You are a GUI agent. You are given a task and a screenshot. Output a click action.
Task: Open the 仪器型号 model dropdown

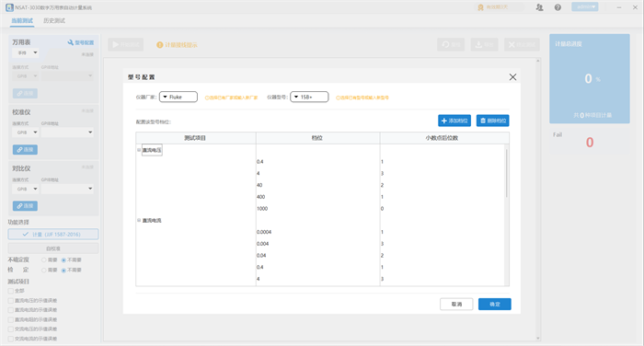(309, 97)
